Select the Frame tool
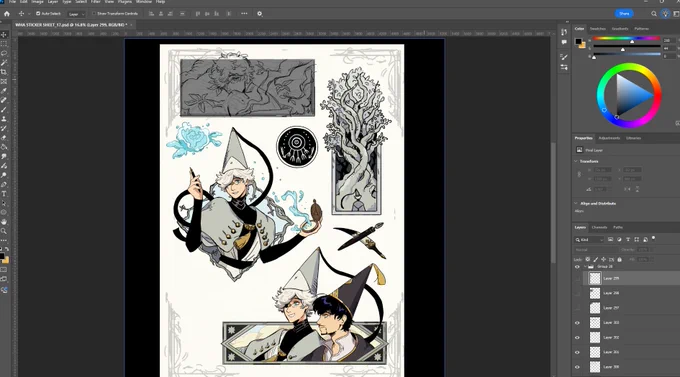Image resolution: width=680 pixels, height=377 pixels. [4, 82]
